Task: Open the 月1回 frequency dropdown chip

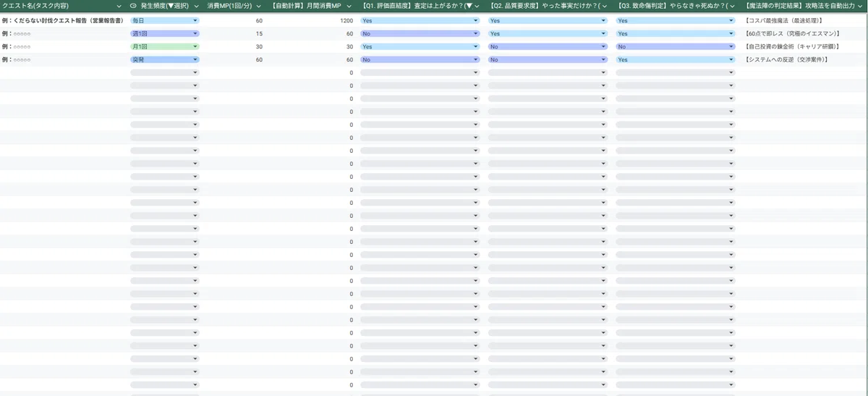Action: tap(165, 46)
